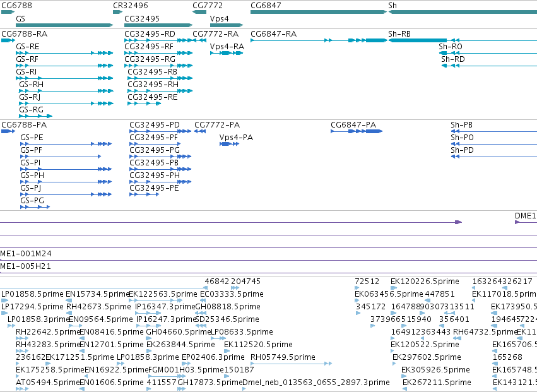Click transcript CG7772-RA
This screenshot has height=392, width=537.
coord(215,34)
